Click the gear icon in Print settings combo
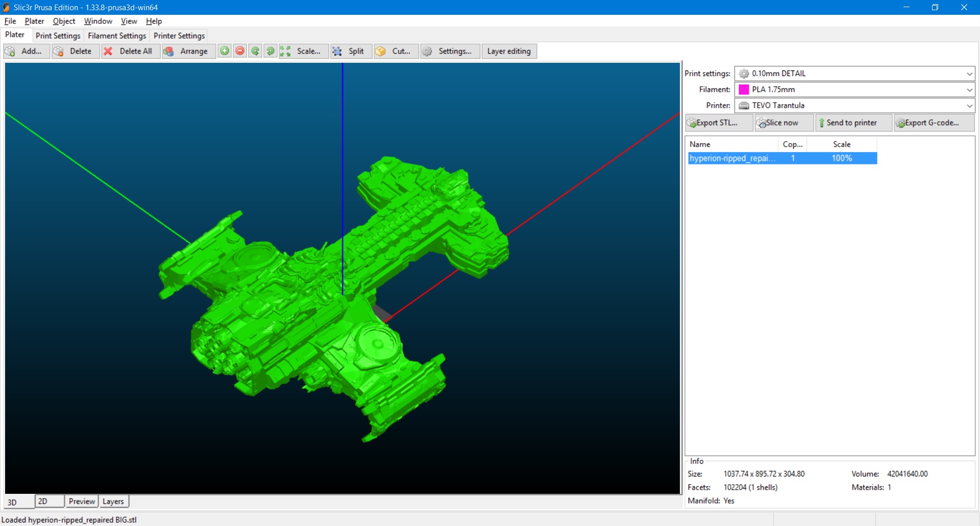The height and width of the screenshot is (526, 980). pyautogui.click(x=744, y=74)
